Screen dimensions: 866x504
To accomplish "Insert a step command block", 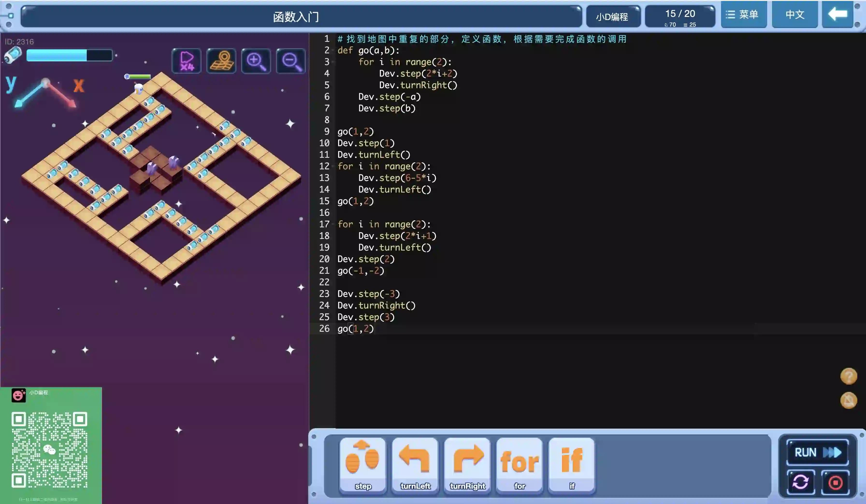I will tap(362, 465).
